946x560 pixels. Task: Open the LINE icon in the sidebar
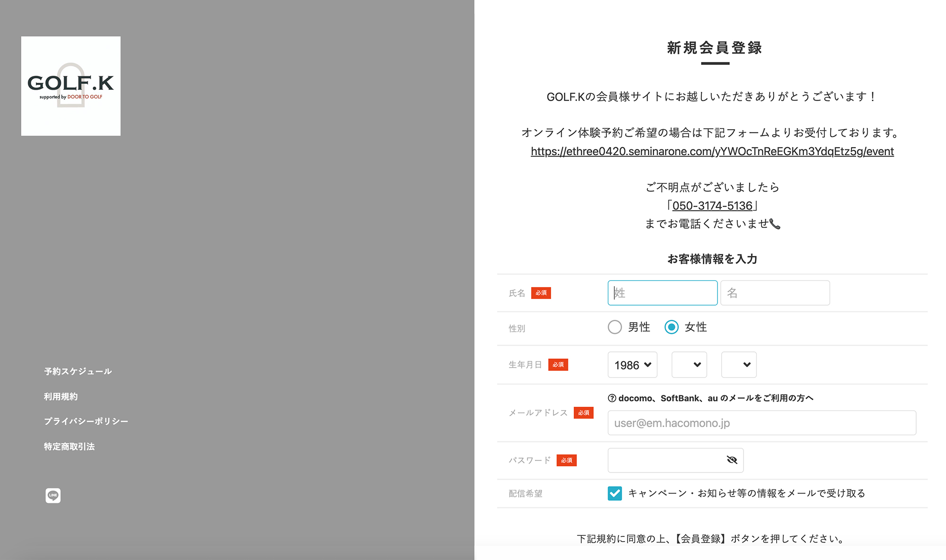[x=53, y=495]
